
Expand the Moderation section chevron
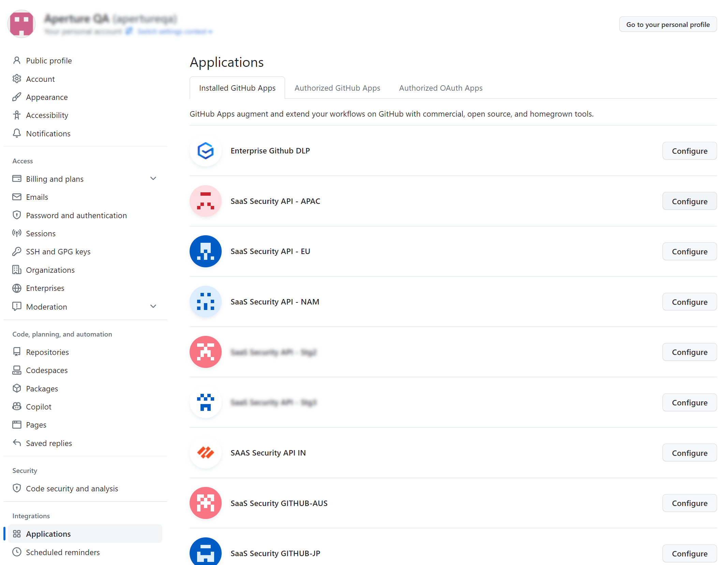(153, 307)
